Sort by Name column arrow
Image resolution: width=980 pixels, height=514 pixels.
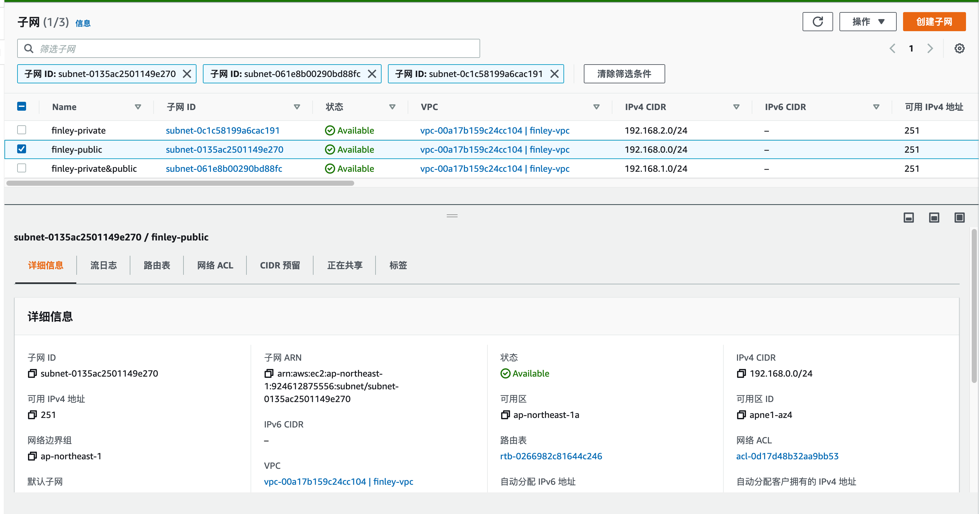click(138, 107)
